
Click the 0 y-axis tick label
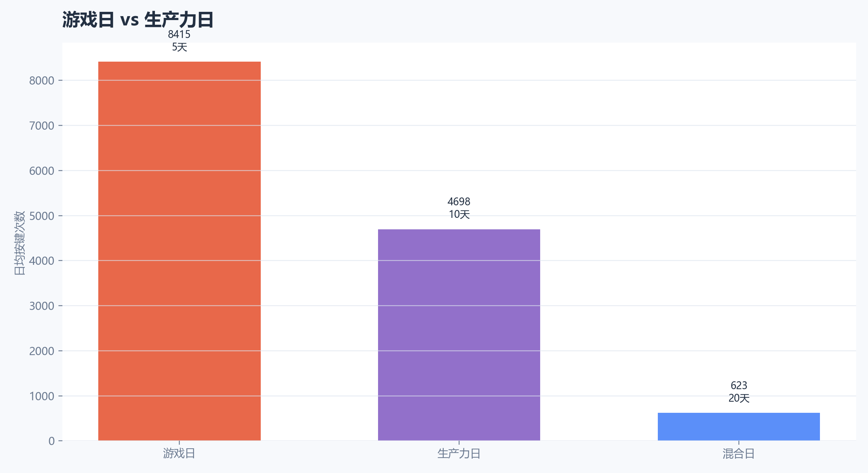[x=52, y=441]
